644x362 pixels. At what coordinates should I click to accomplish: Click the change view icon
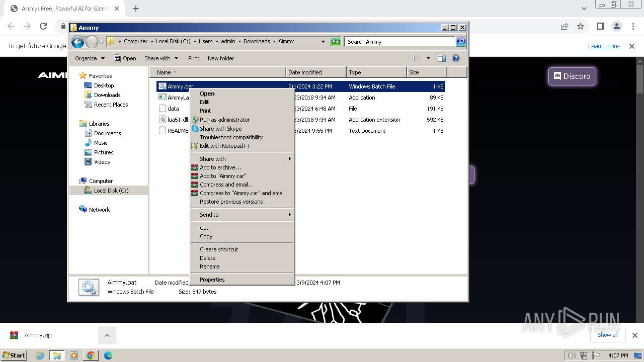coord(416,58)
